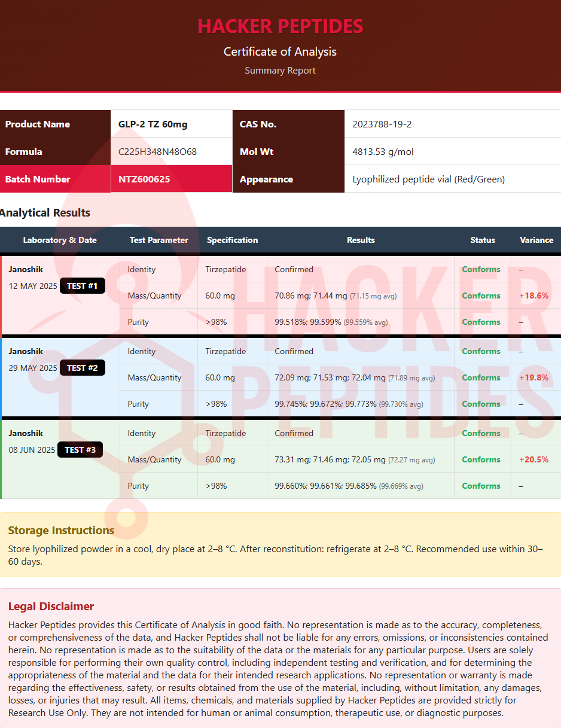Select molecular weight 4813.53 g/mol

click(x=383, y=152)
